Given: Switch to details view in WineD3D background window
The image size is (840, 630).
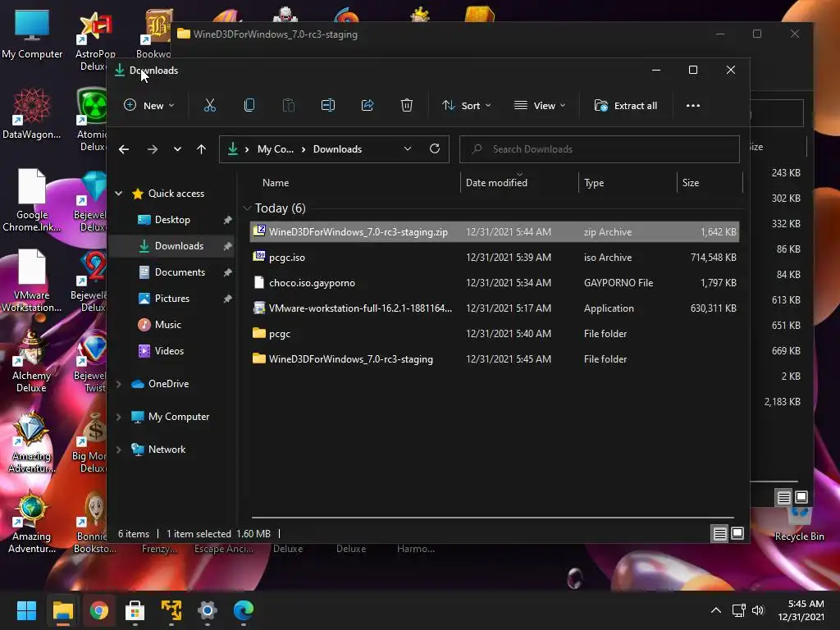Looking at the screenshot, I should coord(783,498).
